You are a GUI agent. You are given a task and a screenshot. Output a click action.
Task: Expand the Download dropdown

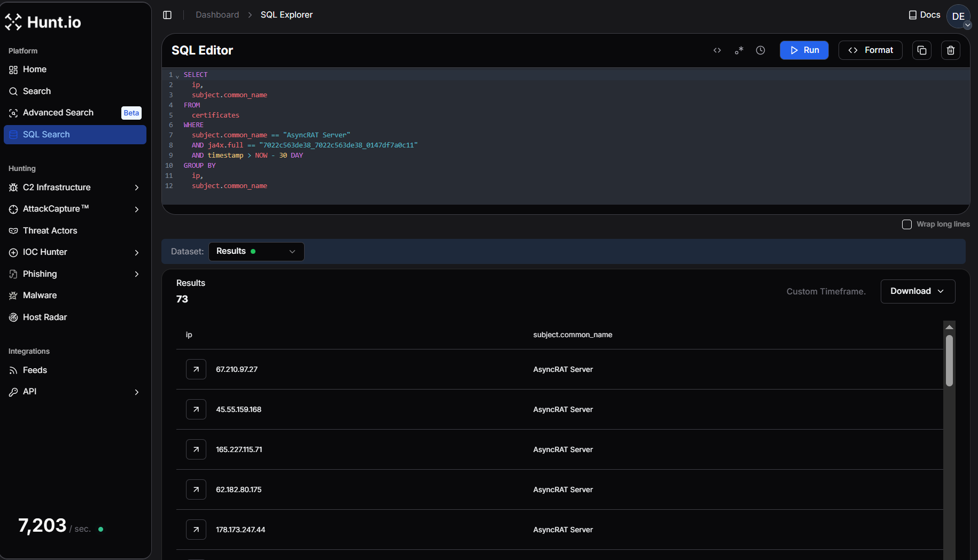(918, 291)
